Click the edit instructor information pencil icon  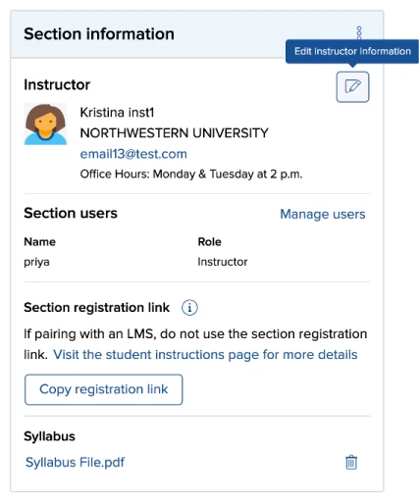pos(352,87)
